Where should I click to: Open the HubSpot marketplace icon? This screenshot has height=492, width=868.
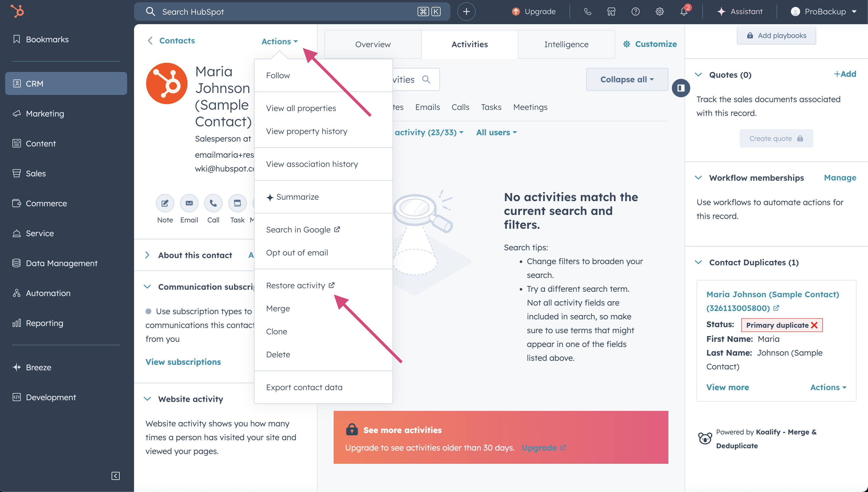611,12
